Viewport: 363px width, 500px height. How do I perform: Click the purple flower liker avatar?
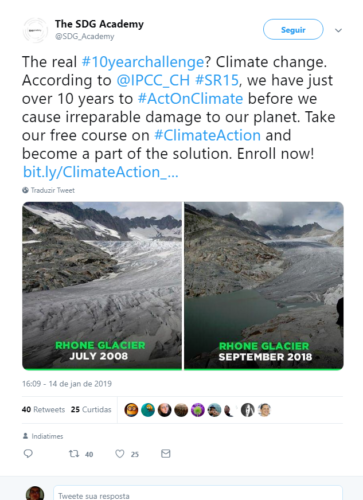198,410
